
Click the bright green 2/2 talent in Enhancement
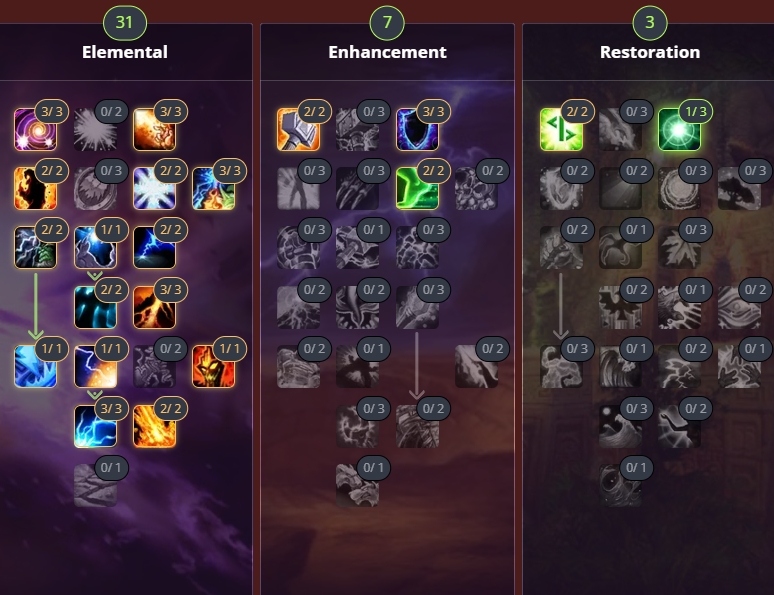417,189
